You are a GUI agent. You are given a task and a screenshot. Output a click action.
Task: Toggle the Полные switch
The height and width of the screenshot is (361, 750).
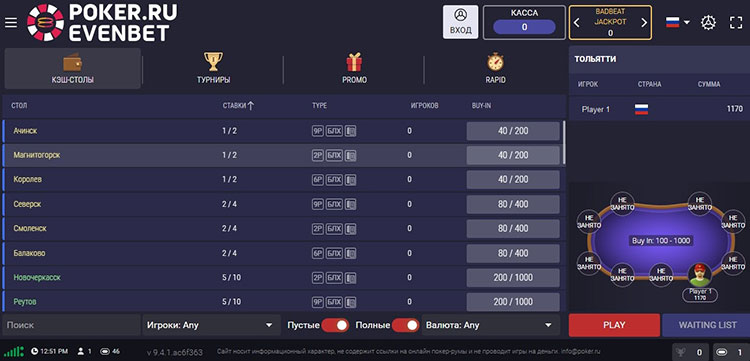(x=405, y=325)
